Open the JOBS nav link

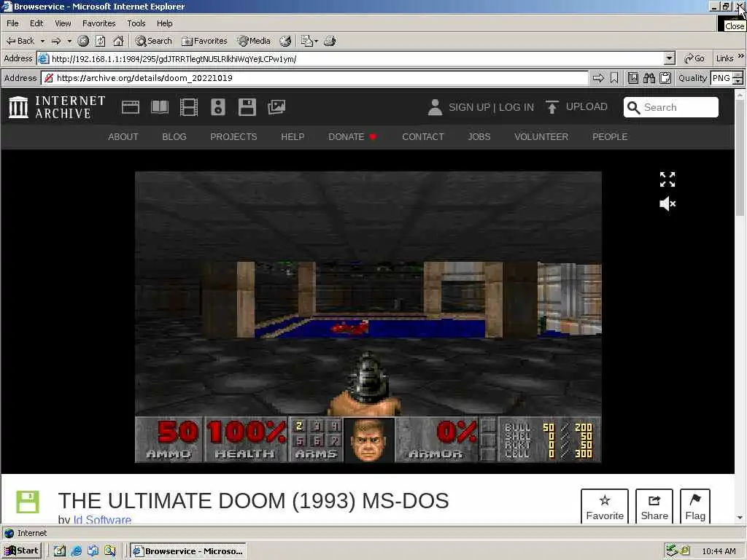(x=479, y=136)
